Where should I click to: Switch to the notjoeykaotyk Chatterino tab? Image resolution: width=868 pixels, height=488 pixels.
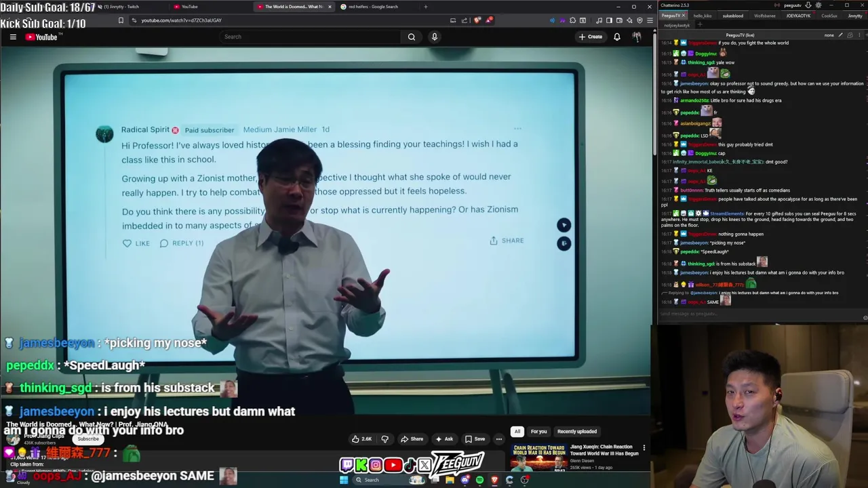pos(677,25)
